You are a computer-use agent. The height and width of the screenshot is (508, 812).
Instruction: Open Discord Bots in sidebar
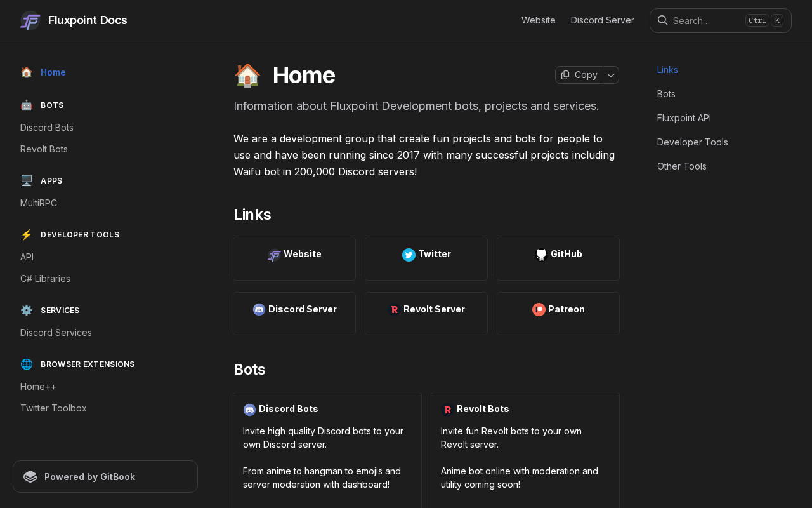click(x=47, y=128)
